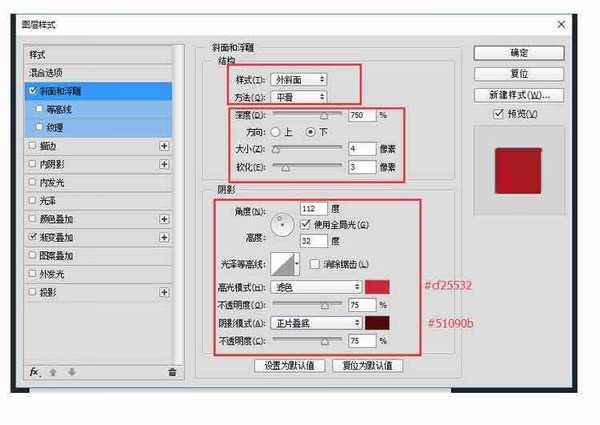Open the 样式 style dropdown (外斜面)
Viewport: 600px width, 425px height.
[x=299, y=80]
